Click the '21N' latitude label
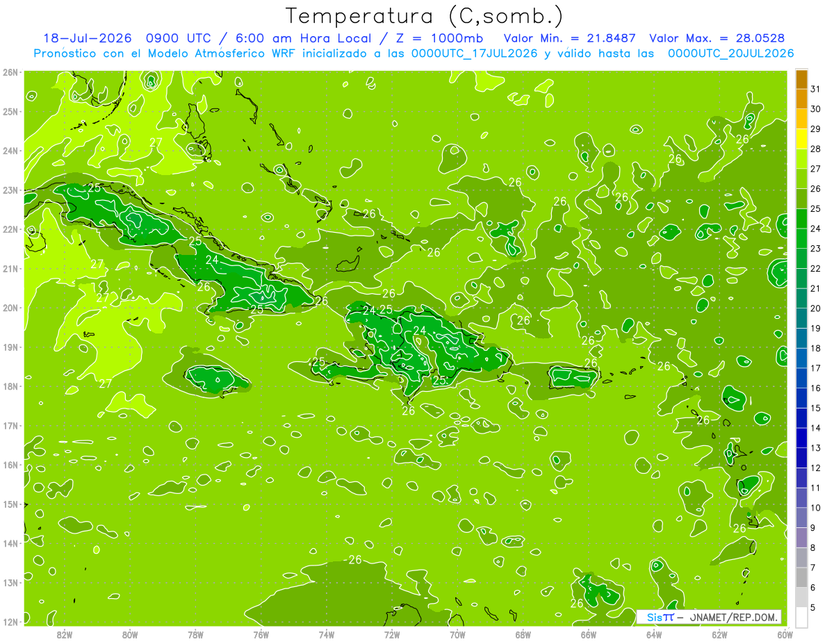The image size is (834, 644). pos(10,269)
